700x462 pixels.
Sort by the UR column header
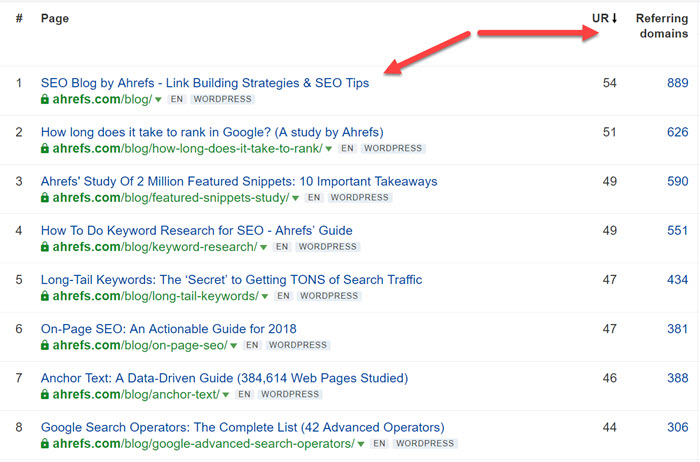tap(606, 18)
